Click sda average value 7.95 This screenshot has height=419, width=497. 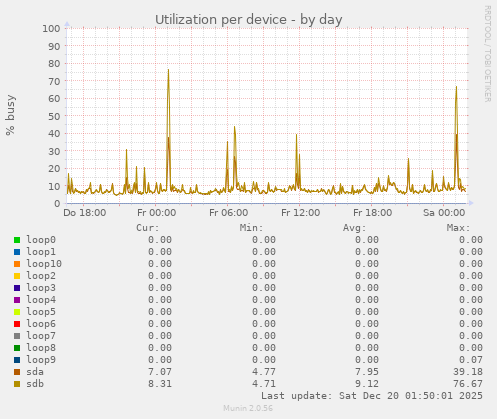coord(367,372)
